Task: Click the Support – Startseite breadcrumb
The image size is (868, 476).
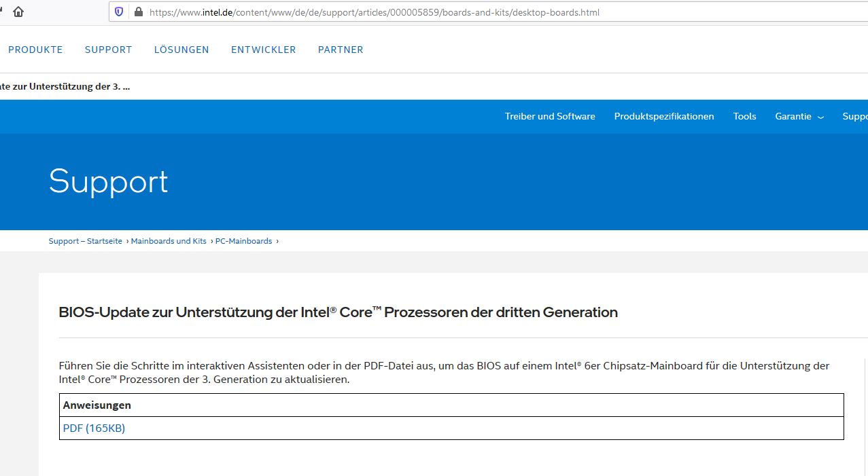Action: [86, 241]
